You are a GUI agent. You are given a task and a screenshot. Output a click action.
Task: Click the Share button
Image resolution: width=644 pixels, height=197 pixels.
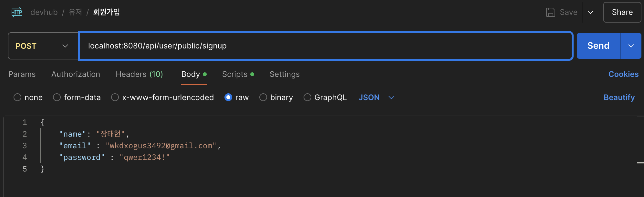pos(622,12)
